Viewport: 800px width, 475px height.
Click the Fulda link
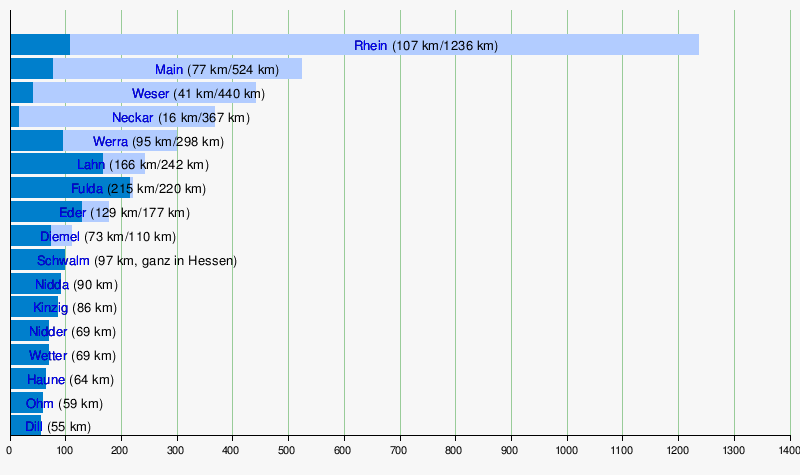click(87, 189)
